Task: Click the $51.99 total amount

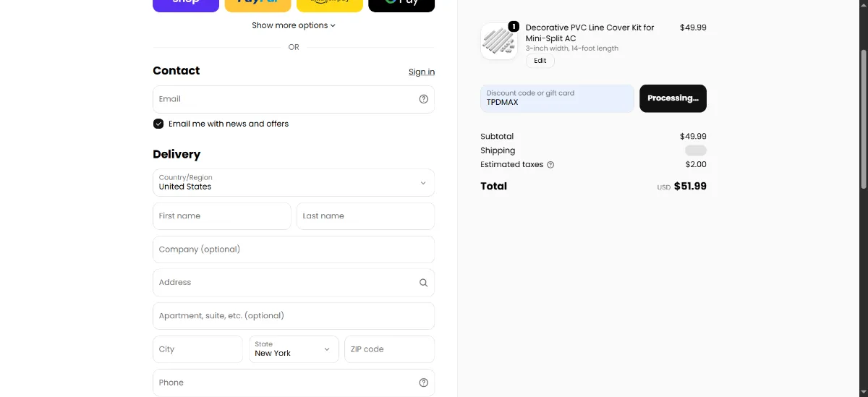Action: (690, 186)
